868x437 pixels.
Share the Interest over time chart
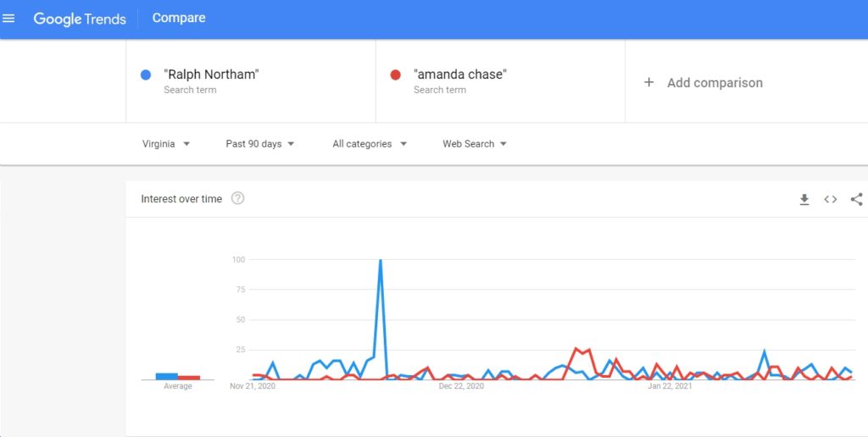[x=856, y=199]
